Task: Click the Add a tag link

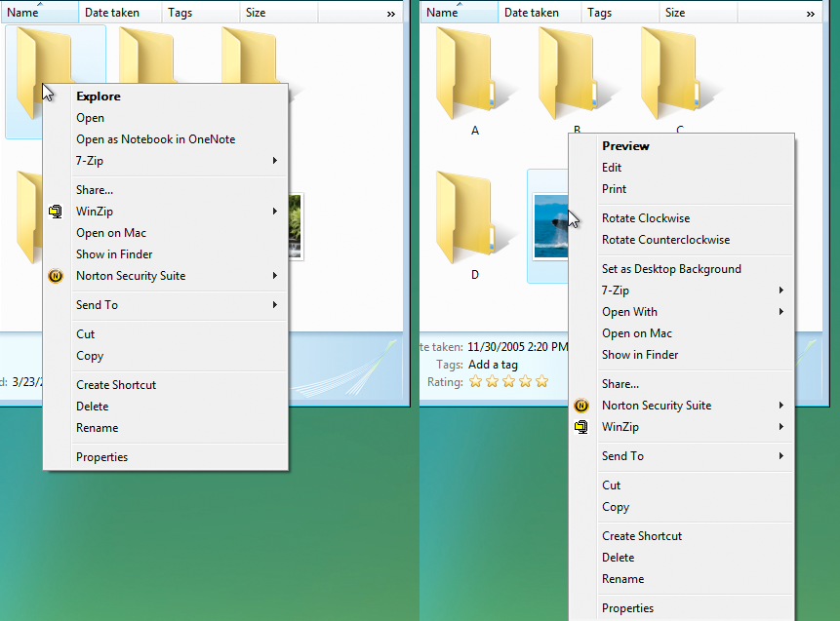Action: point(494,364)
